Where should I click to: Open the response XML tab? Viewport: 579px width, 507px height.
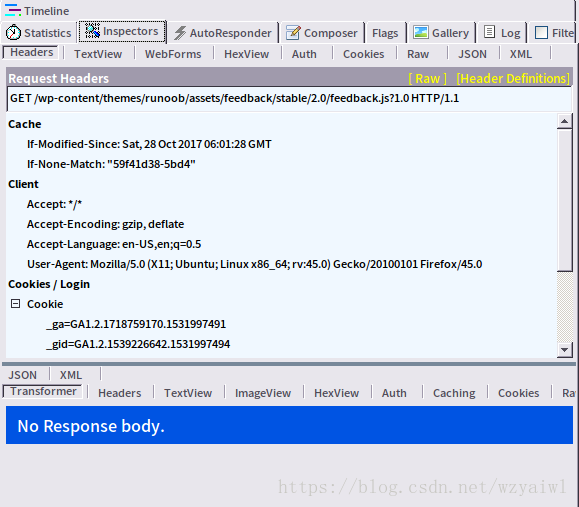(x=71, y=375)
